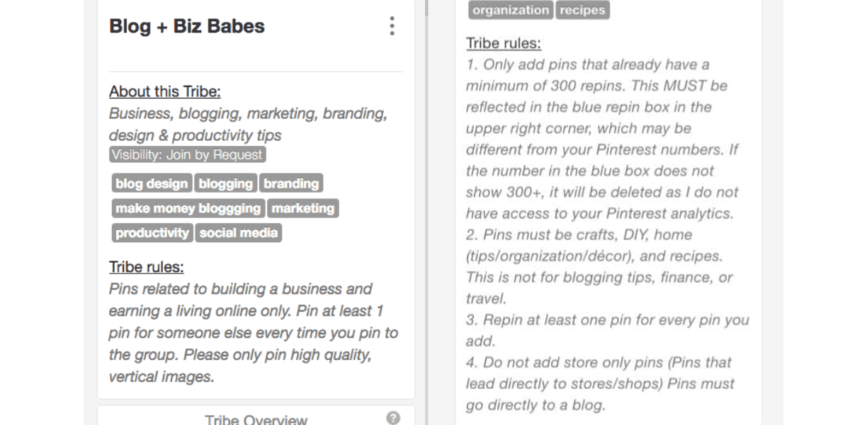Click the rule about store only pins

pos(600,384)
